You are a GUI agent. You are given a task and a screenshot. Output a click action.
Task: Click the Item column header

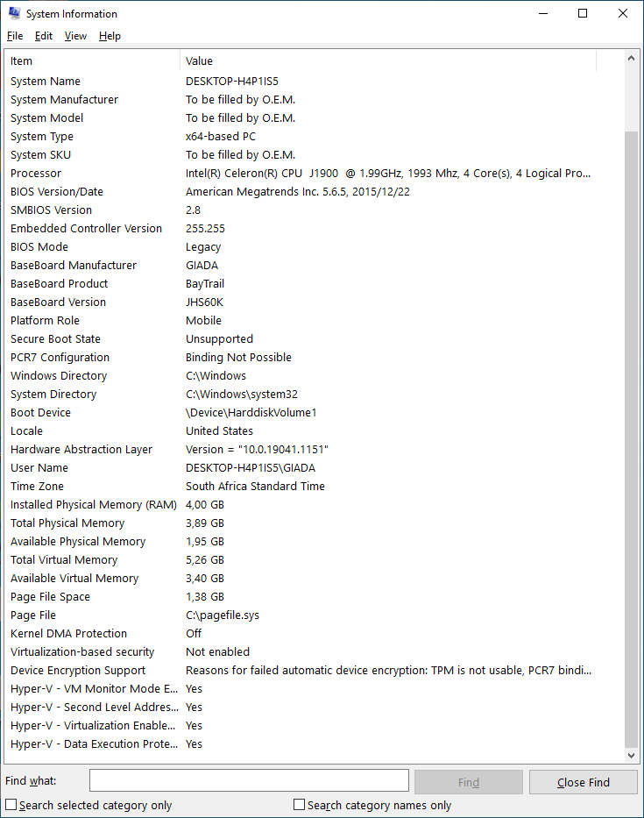[x=92, y=60]
